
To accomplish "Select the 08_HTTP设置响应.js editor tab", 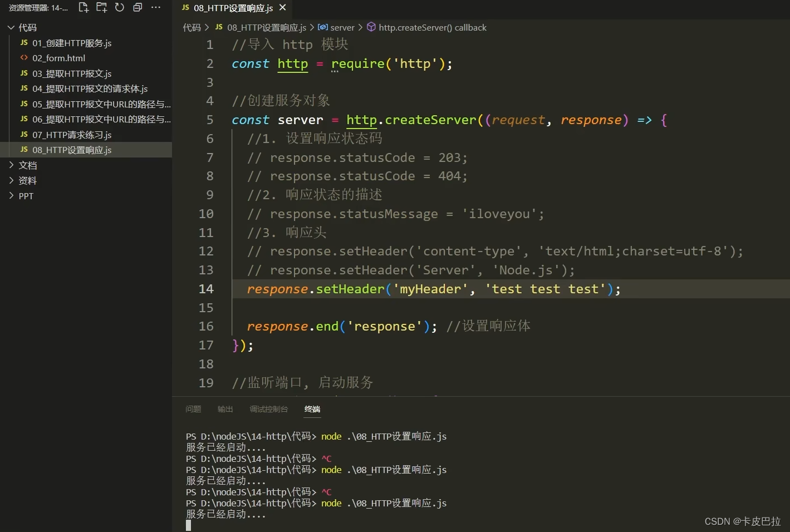I will (x=233, y=8).
